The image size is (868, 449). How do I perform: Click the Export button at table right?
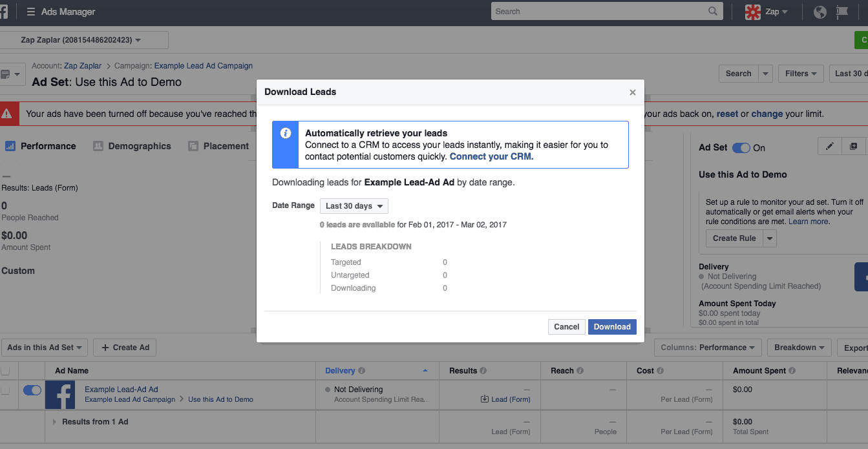coord(853,348)
